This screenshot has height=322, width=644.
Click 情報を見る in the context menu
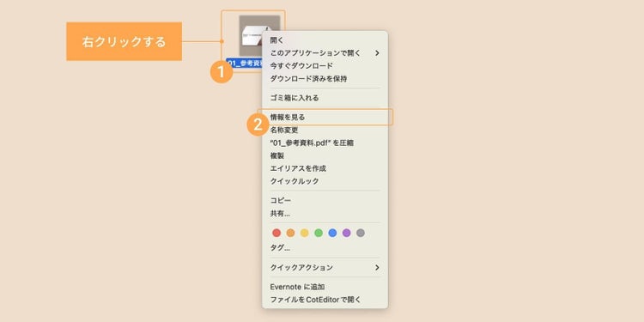[x=325, y=117]
